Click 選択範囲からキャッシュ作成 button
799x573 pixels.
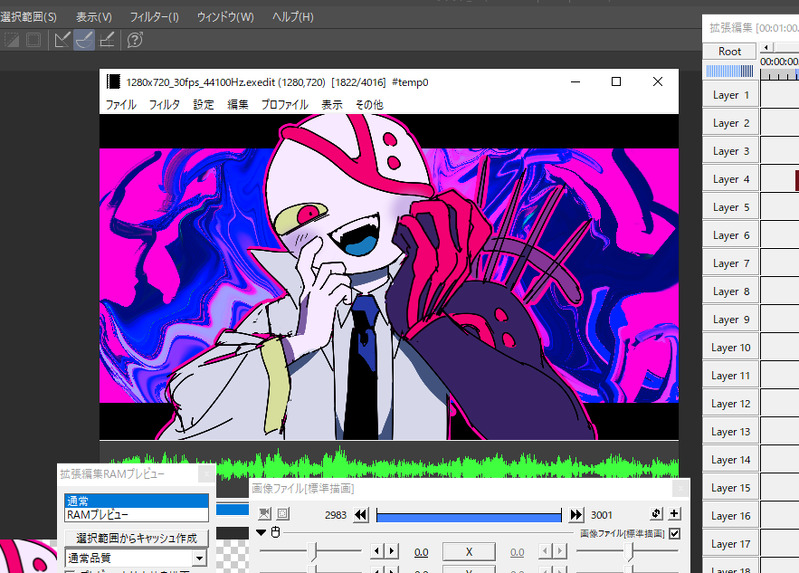pos(137,538)
